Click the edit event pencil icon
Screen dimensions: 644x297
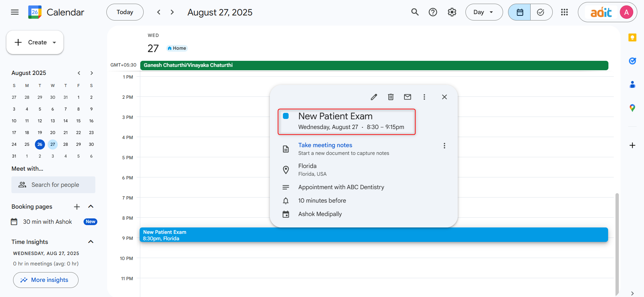pyautogui.click(x=374, y=97)
